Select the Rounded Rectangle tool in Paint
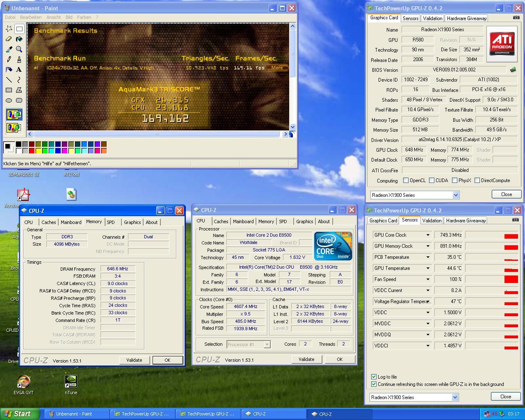525x420 pixels. [x=19, y=100]
